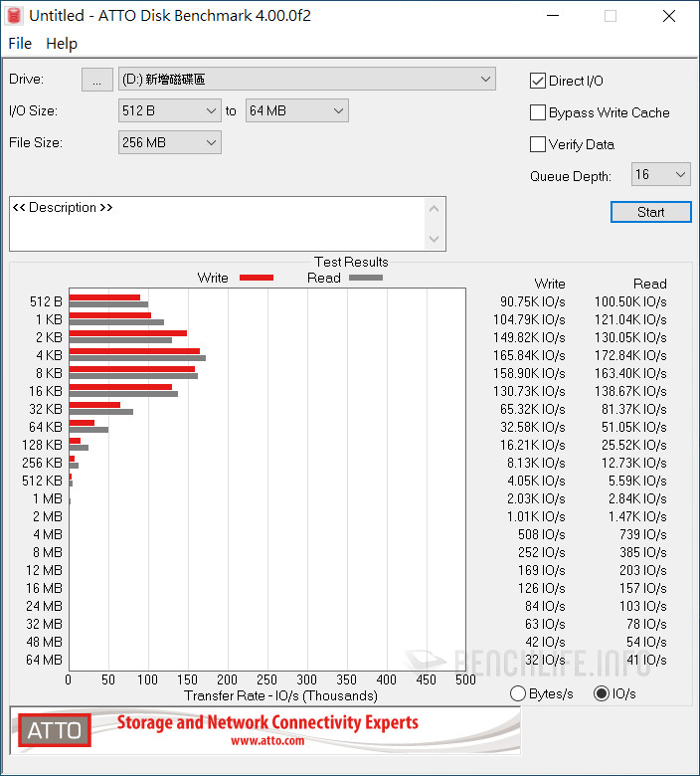Screen dimensions: 700x776
Task: Click the ATTO logo in the banner
Action: click(55, 731)
